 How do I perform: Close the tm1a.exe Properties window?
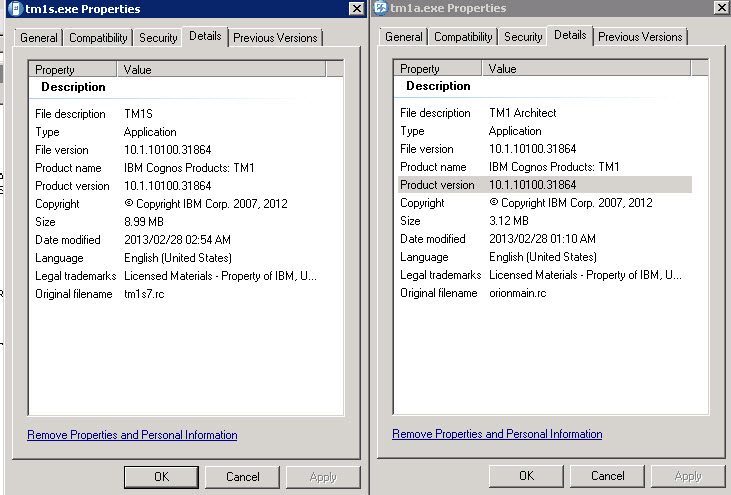click(721, 7)
